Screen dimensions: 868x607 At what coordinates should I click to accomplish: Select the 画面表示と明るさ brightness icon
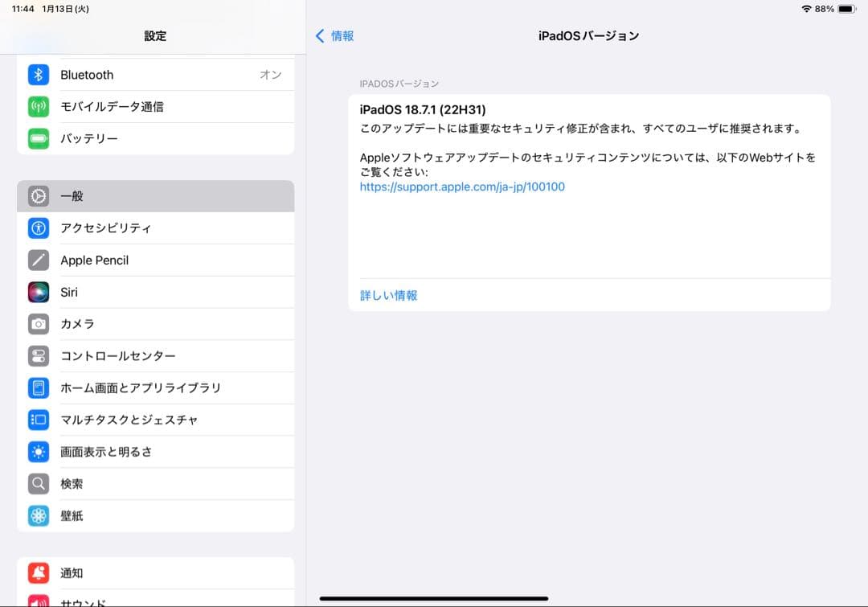pyautogui.click(x=39, y=452)
